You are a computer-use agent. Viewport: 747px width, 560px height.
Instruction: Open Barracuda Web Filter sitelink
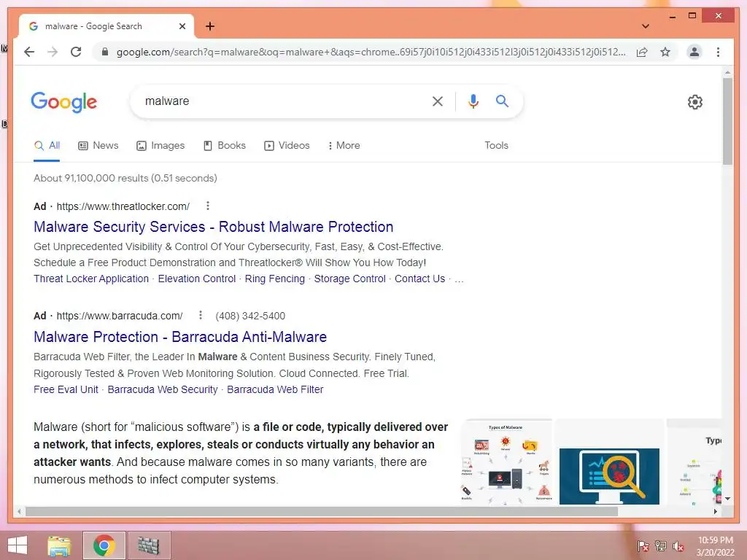(275, 389)
